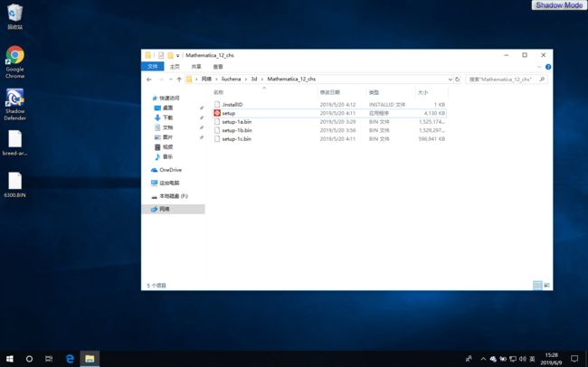Select Network in the navigation pane
Viewport: 588px width, 367px height.
(x=174, y=209)
